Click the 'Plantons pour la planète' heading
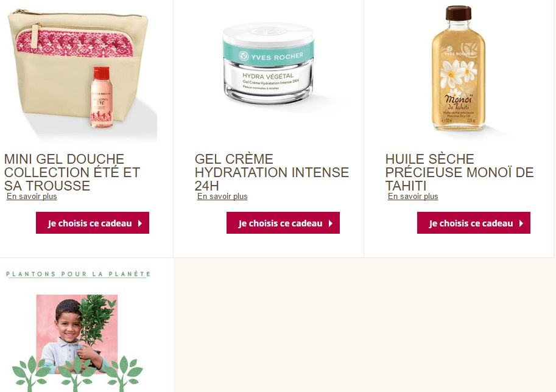556x392 pixels. [79, 274]
